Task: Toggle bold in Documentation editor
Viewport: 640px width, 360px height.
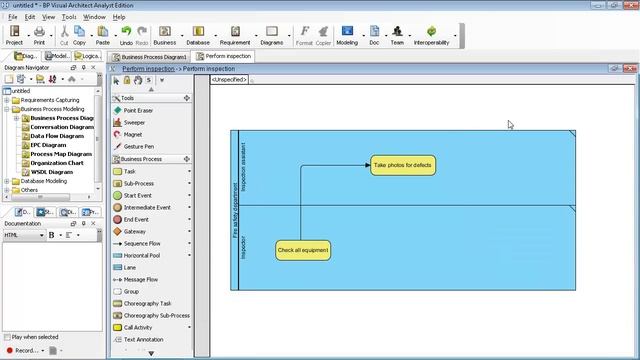Action: [x=51, y=235]
